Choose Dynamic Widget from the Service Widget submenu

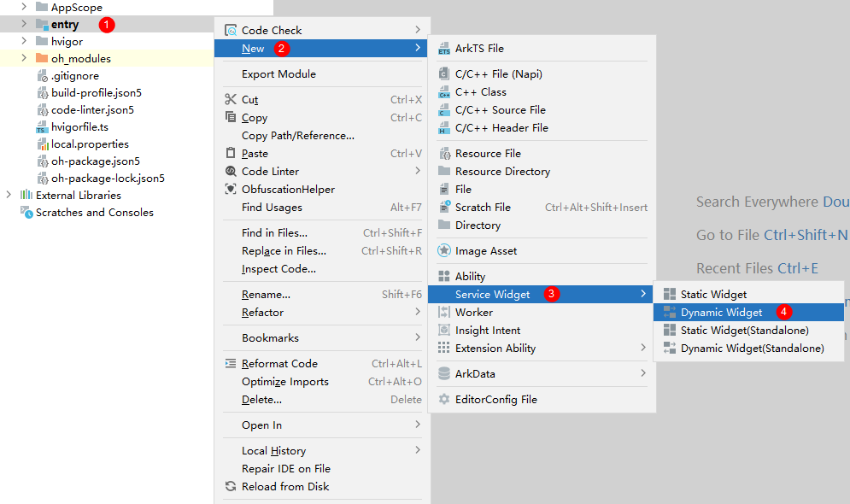[x=721, y=313]
